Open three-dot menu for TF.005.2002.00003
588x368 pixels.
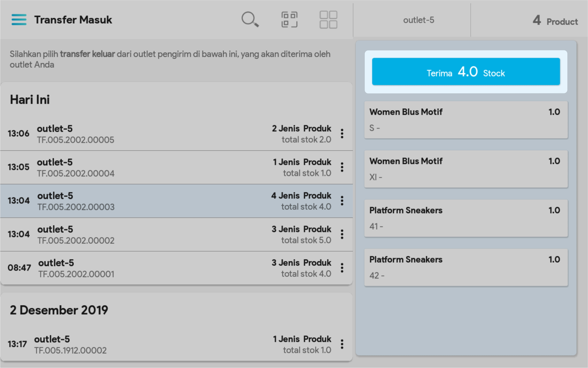click(x=342, y=201)
